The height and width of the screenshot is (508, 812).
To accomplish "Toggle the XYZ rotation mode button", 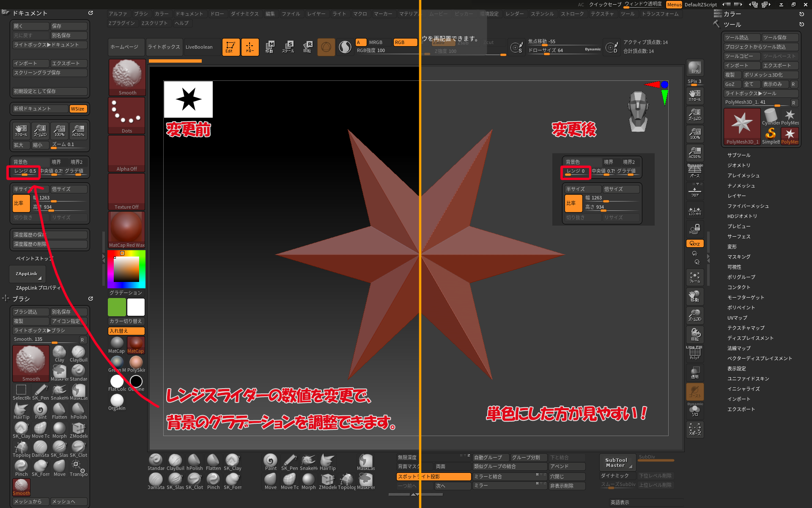I will pyautogui.click(x=695, y=243).
